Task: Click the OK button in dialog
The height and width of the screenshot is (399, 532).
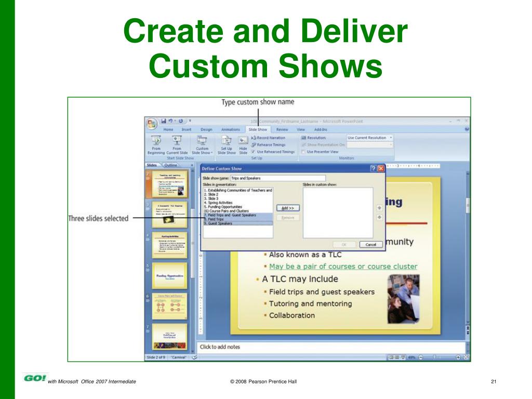Action: click(x=344, y=245)
